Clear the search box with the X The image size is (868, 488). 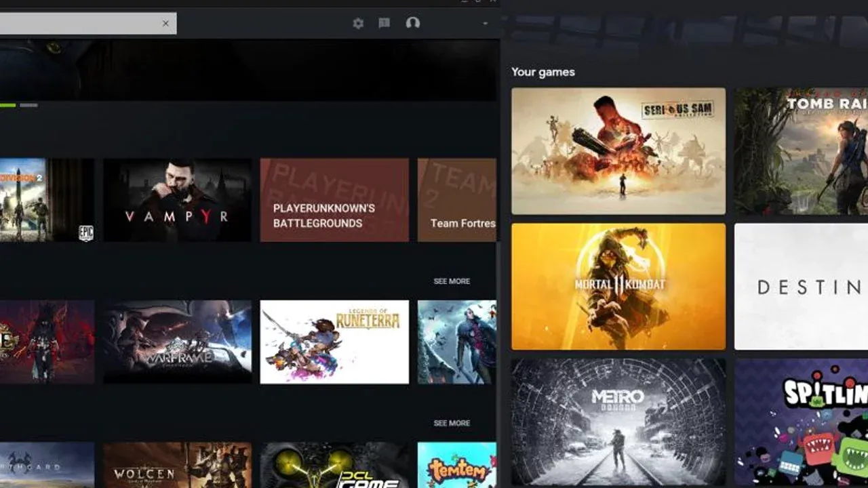165,23
